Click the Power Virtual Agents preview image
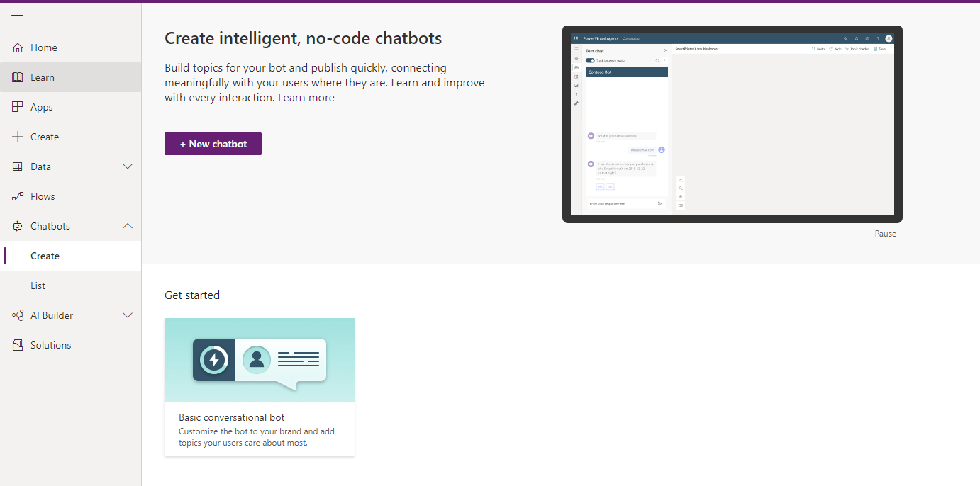This screenshot has height=486, width=980. (x=733, y=124)
